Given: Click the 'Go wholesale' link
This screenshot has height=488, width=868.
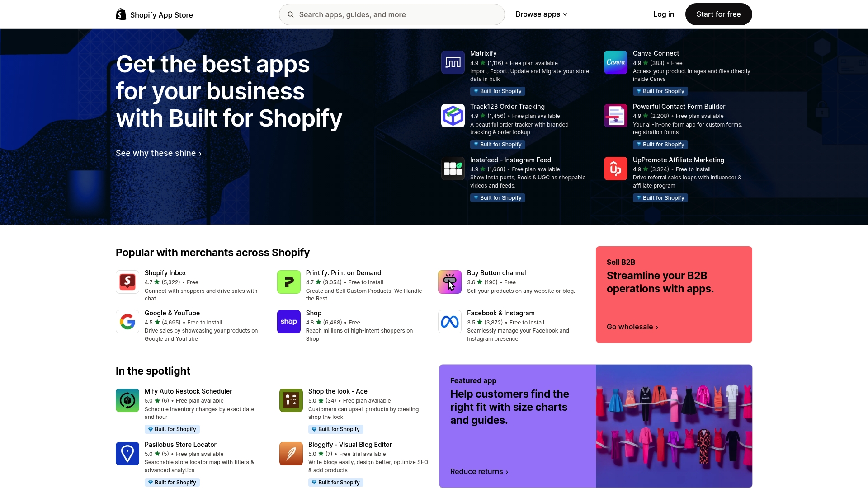Looking at the screenshot, I should point(632,327).
